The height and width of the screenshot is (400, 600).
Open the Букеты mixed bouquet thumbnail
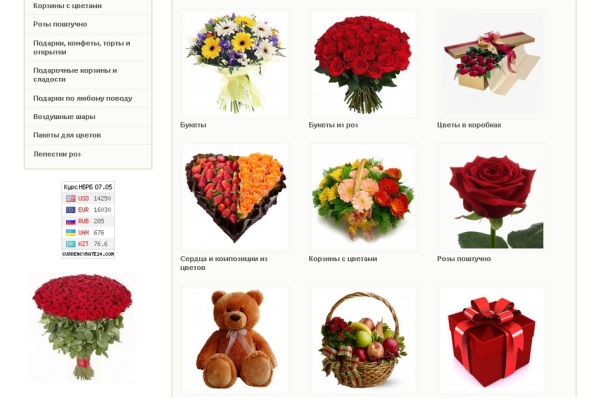tap(235, 64)
